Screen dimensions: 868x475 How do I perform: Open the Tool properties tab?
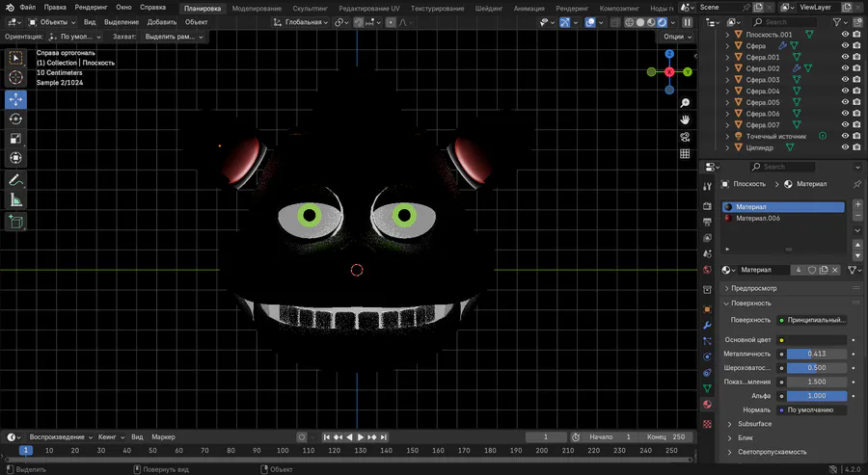pyautogui.click(x=707, y=186)
